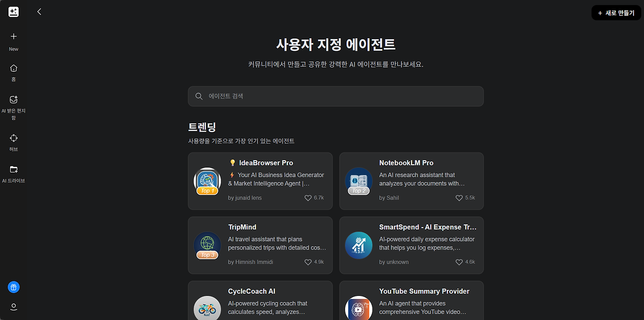Open the TripMind title
The height and width of the screenshot is (320, 644).
[x=242, y=227]
